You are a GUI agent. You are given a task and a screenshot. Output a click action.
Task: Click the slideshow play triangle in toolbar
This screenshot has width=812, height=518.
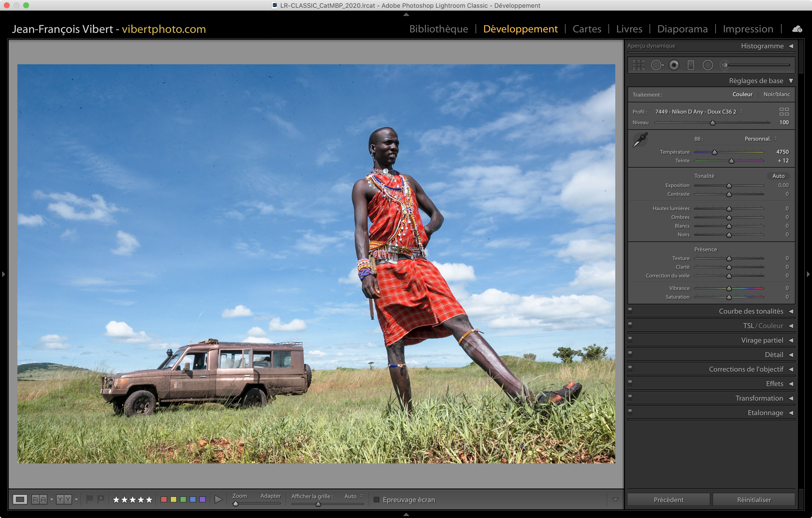pyautogui.click(x=218, y=499)
